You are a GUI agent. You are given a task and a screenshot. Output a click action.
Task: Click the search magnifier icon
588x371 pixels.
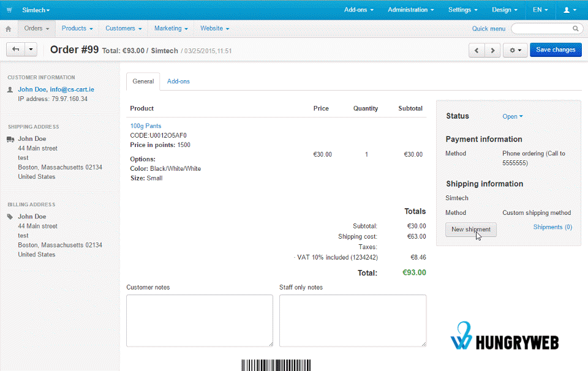pos(575,28)
